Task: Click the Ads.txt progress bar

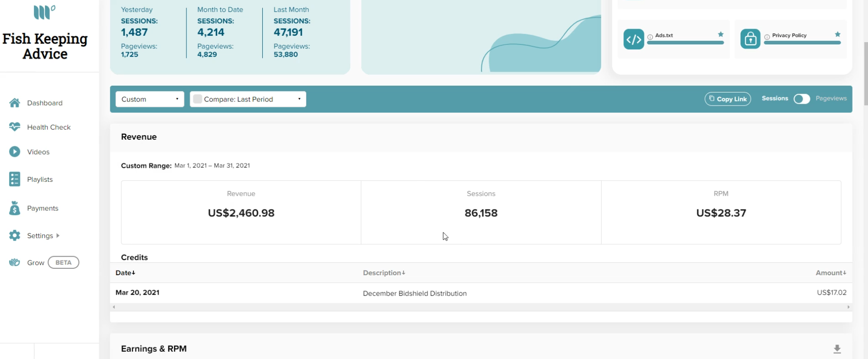Action: 685,43
